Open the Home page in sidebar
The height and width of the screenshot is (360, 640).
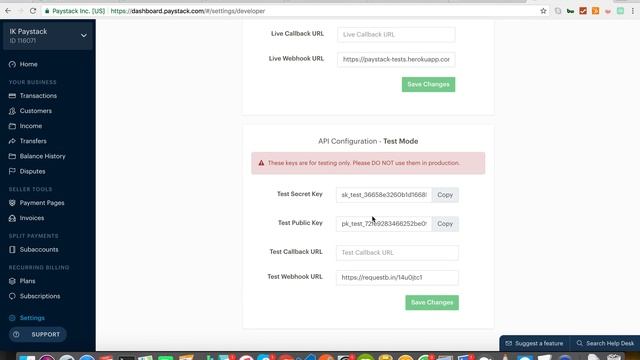click(29, 64)
